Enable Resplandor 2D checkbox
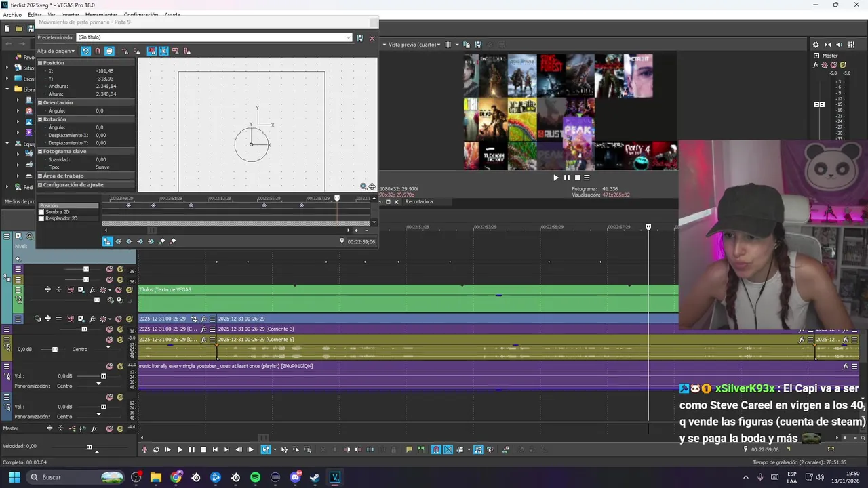 pyautogui.click(x=41, y=218)
